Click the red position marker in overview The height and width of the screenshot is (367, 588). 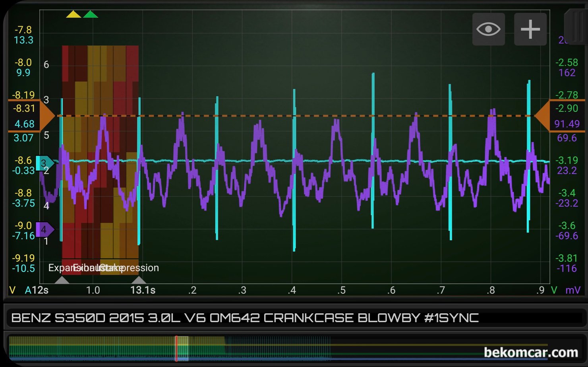(x=176, y=349)
